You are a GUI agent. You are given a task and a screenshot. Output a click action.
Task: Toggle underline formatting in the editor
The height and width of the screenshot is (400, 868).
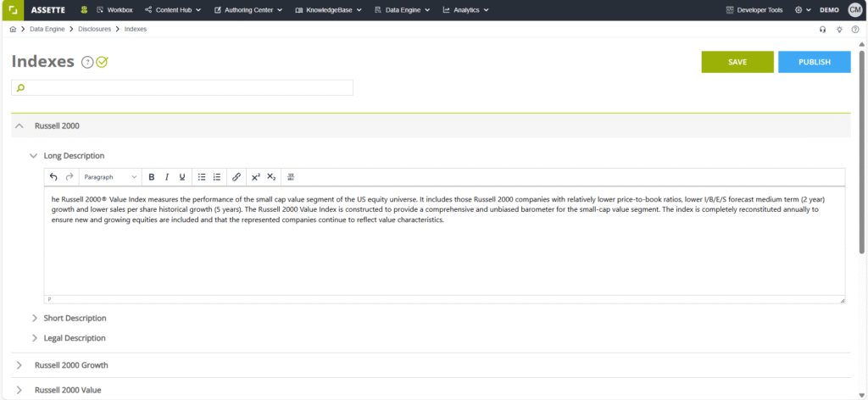click(182, 177)
